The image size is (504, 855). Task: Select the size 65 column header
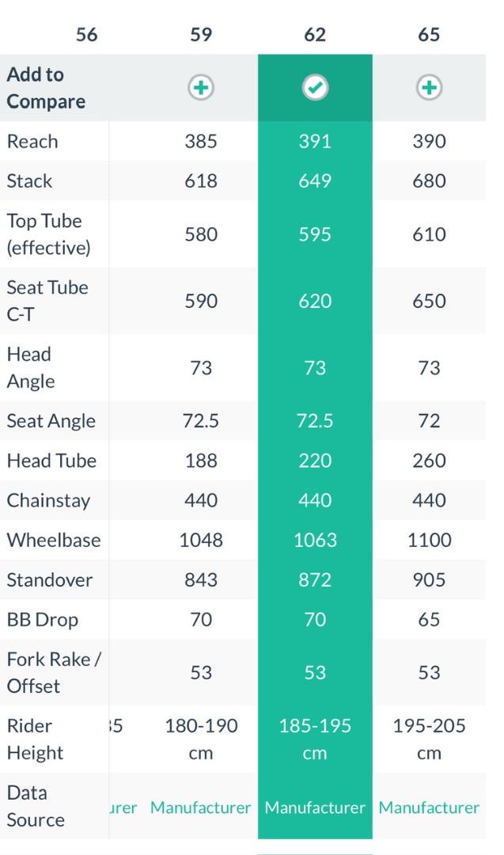(429, 35)
